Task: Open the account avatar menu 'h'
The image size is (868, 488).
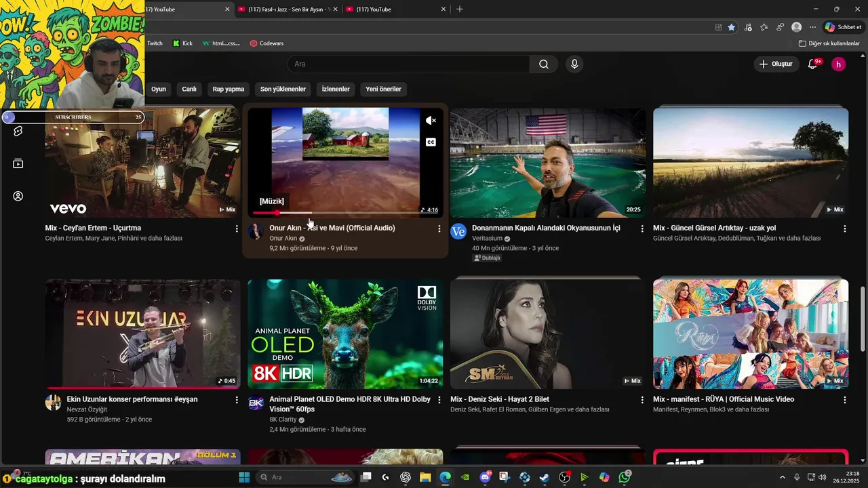Action: coord(839,64)
